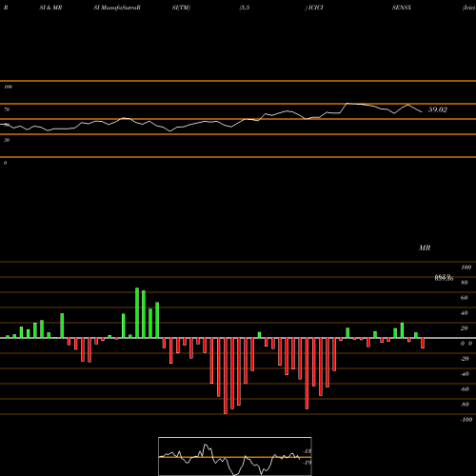Click the -19 label in mini chart
Image resolution: width=476 pixels, height=476 pixels.
click(307, 463)
